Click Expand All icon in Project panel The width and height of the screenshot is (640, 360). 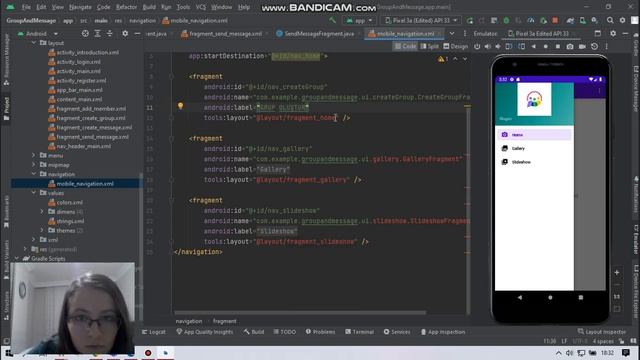(x=98, y=33)
